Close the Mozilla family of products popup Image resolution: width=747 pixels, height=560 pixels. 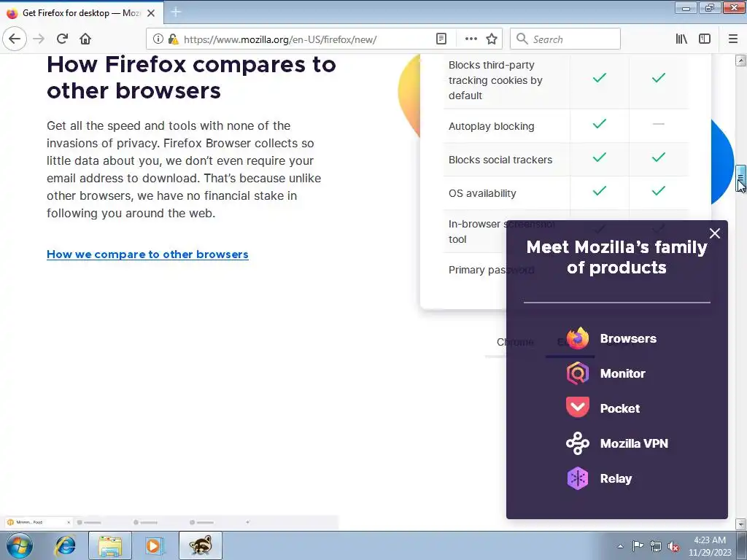pyautogui.click(x=715, y=233)
